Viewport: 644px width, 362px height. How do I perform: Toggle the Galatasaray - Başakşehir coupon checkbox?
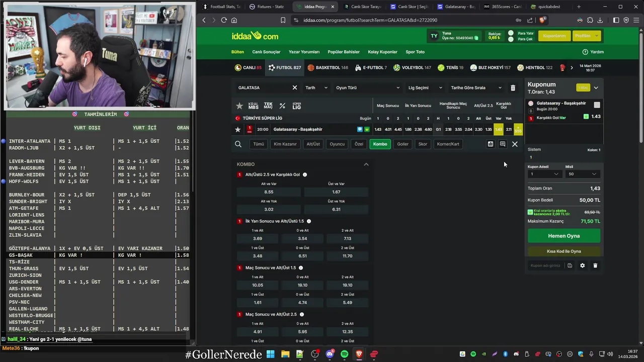click(x=597, y=105)
